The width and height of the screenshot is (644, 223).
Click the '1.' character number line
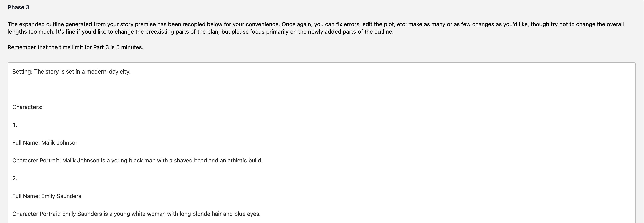15,125
